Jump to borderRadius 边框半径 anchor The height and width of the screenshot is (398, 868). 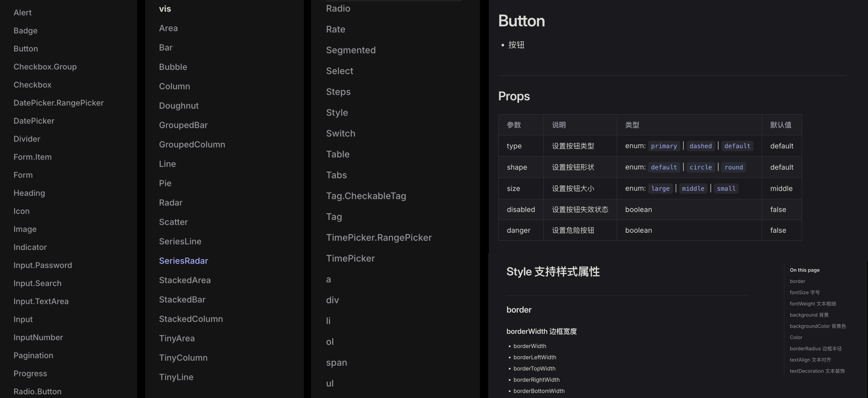tap(815, 349)
